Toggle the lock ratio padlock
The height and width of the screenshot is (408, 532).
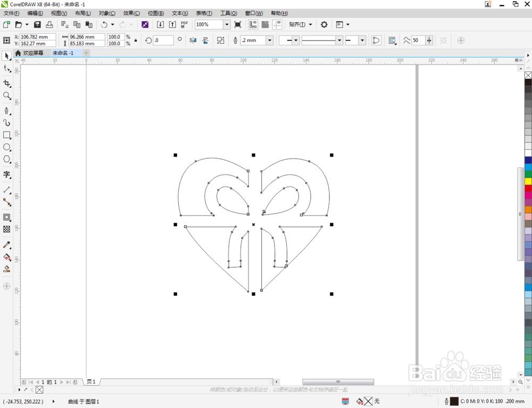click(x=136, y=40)
